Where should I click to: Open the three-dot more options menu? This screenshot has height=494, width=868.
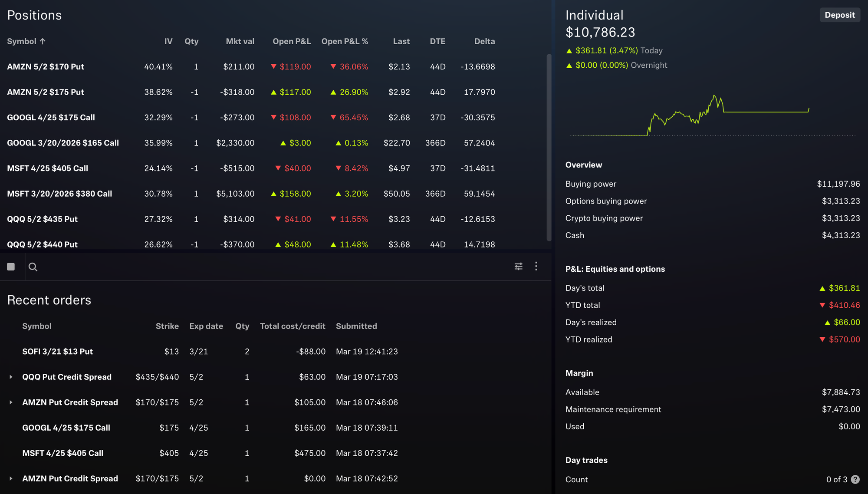coord(536,266)
